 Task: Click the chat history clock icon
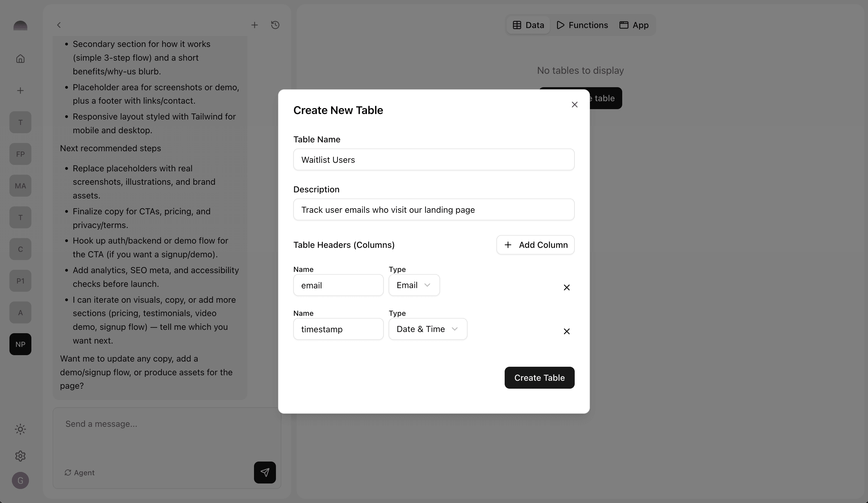tap(275, 25)
